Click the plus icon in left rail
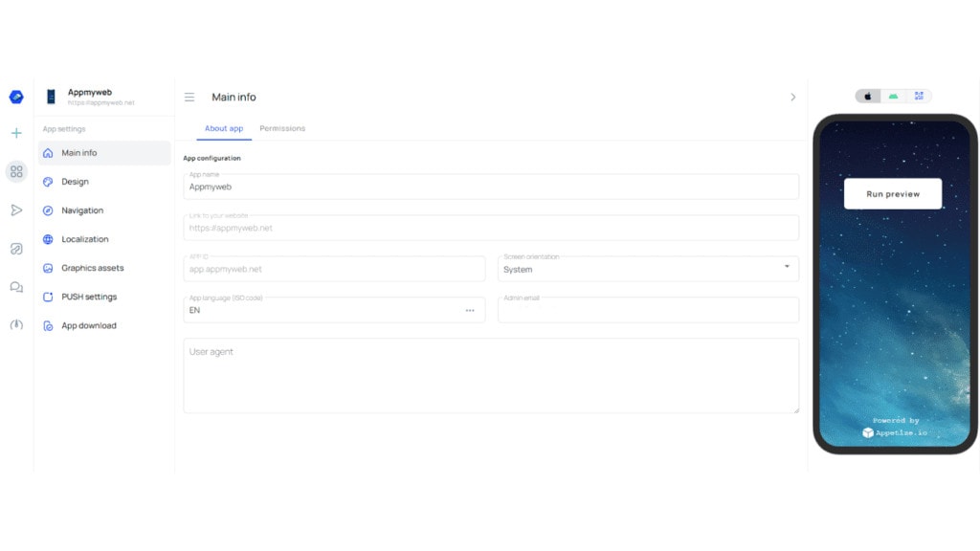The width and height of the screenshot is (980, 551). pos(16,133)
